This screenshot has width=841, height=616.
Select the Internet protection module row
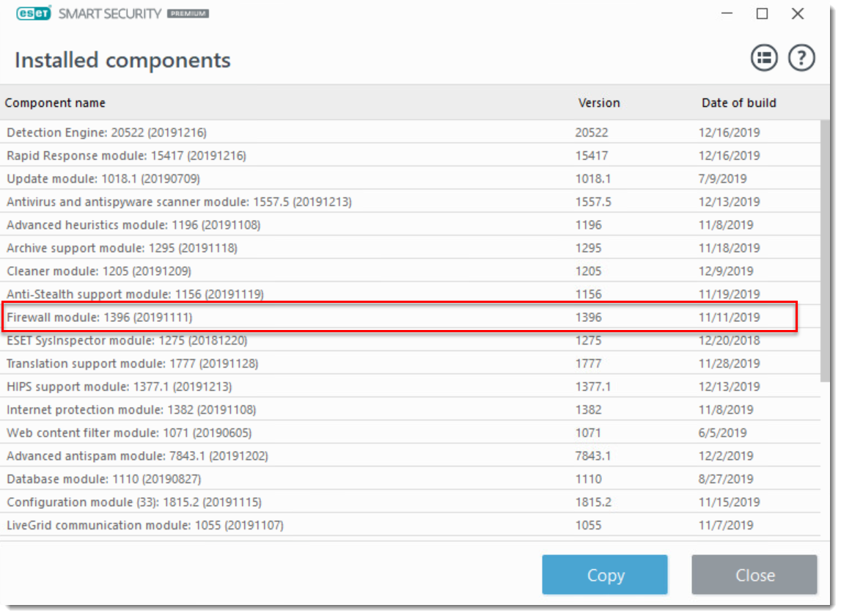tap(411, 409)
